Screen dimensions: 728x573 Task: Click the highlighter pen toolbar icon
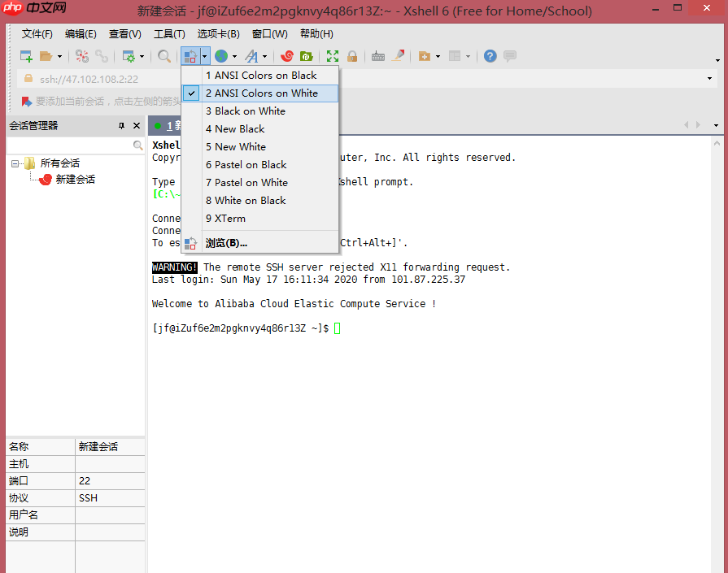pyautogui.click(x=399, y=56)
